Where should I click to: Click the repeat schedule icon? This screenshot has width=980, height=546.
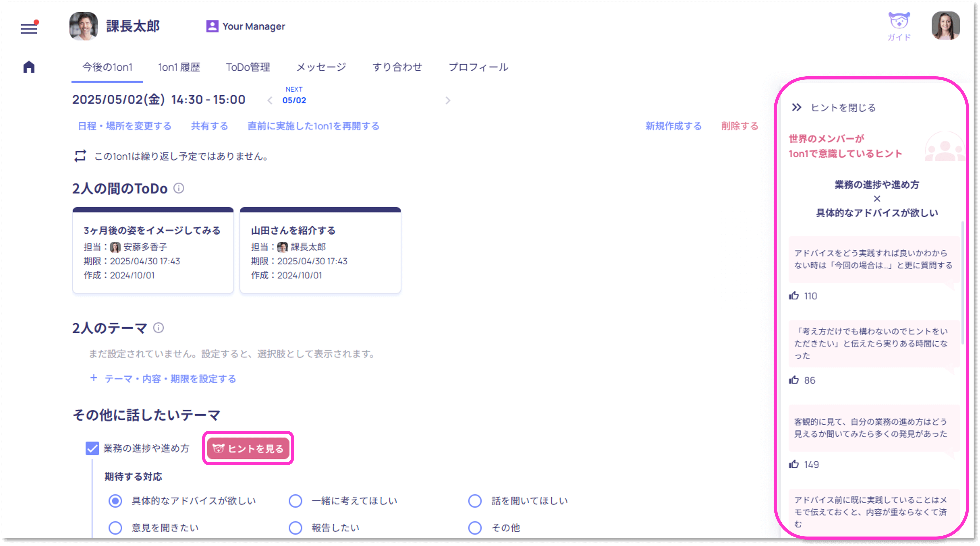80,156
